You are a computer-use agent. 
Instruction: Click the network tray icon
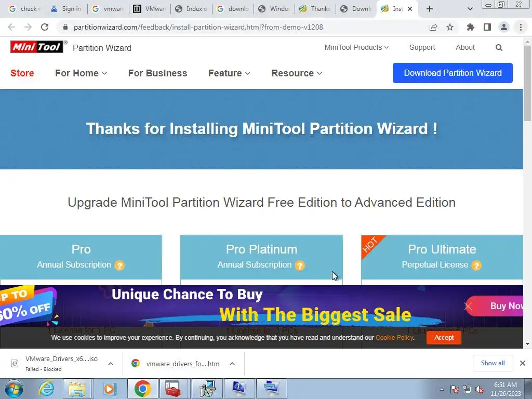click(467, 389)
